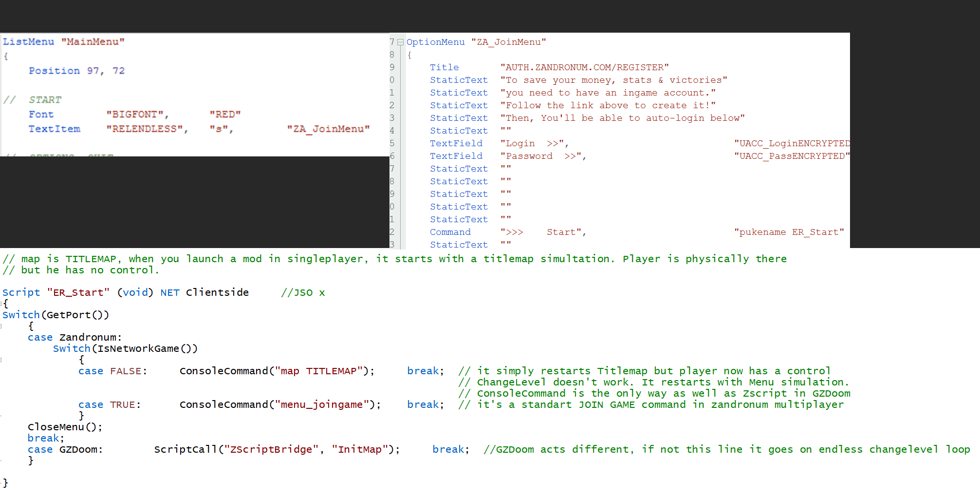Collapse the fold at Switch(GetPort()) opening brace
Image resolution: width=980 pixels, height=499 pixels.
[x=1, y=326]
